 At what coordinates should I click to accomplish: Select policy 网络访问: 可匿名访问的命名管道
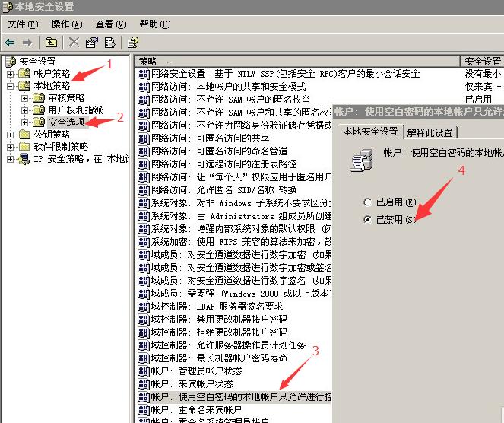tap(219, 151)
